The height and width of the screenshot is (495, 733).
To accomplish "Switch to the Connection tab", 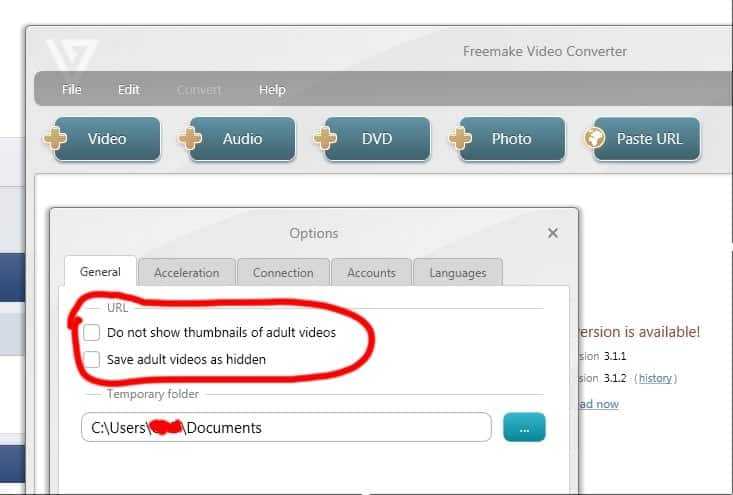I will [x=283, y=273].
